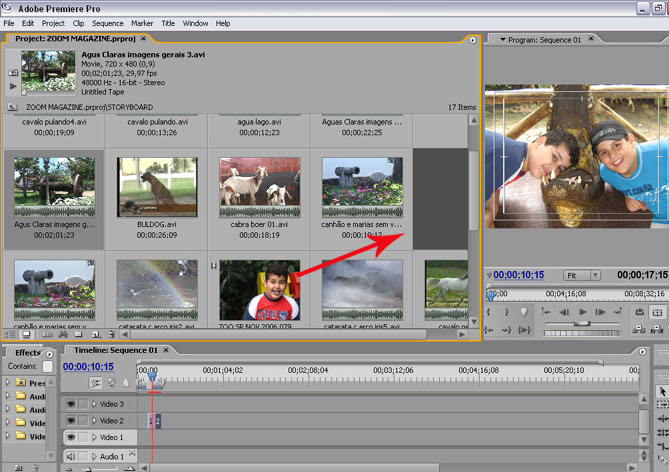Image resolution: width=669 pixels, height=472 pixels.
Task: Open the Fit zoom level dropdown
Action: point(581,275)
